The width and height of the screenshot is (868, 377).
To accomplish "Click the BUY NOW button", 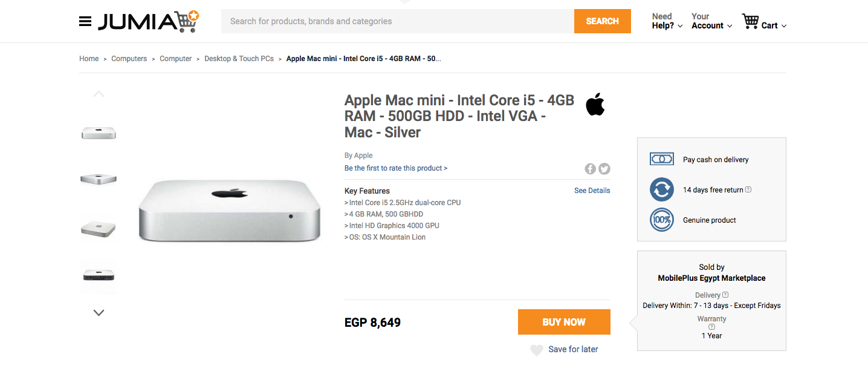I will click(x=563, y=322).
